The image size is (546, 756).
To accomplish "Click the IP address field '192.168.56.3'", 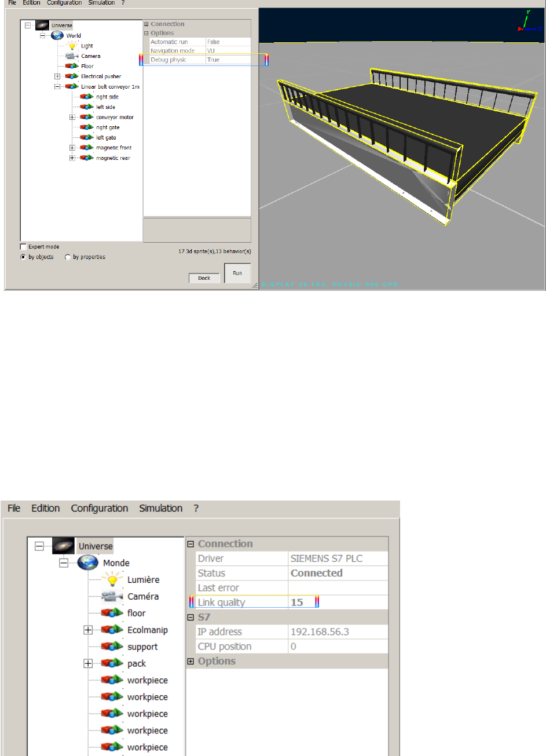I will 338,631.
